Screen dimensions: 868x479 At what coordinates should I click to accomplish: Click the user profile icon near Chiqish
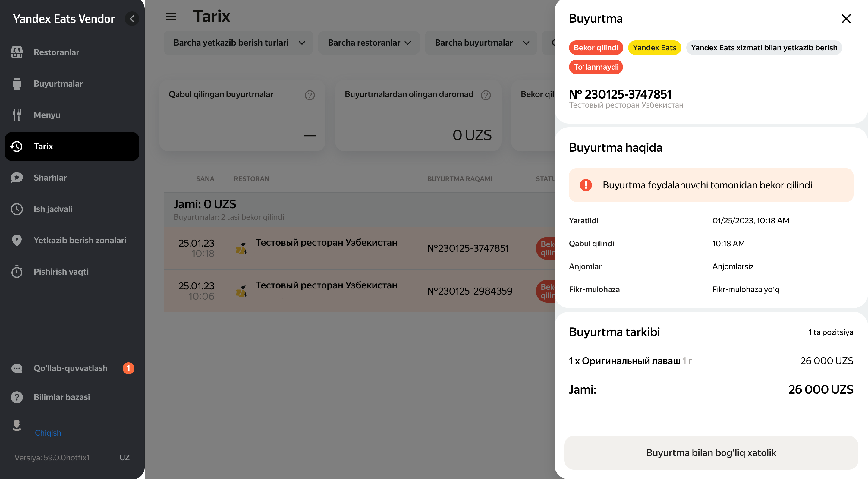(x=17, y=425)
